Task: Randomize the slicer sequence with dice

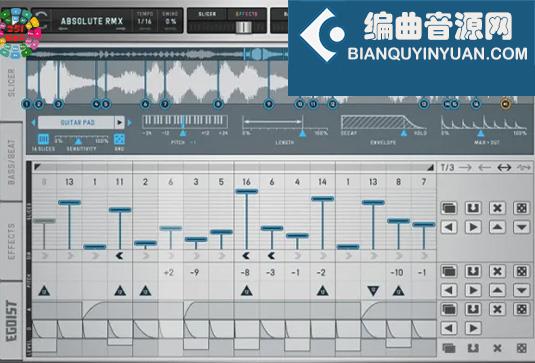Action: tap(522, 208)
